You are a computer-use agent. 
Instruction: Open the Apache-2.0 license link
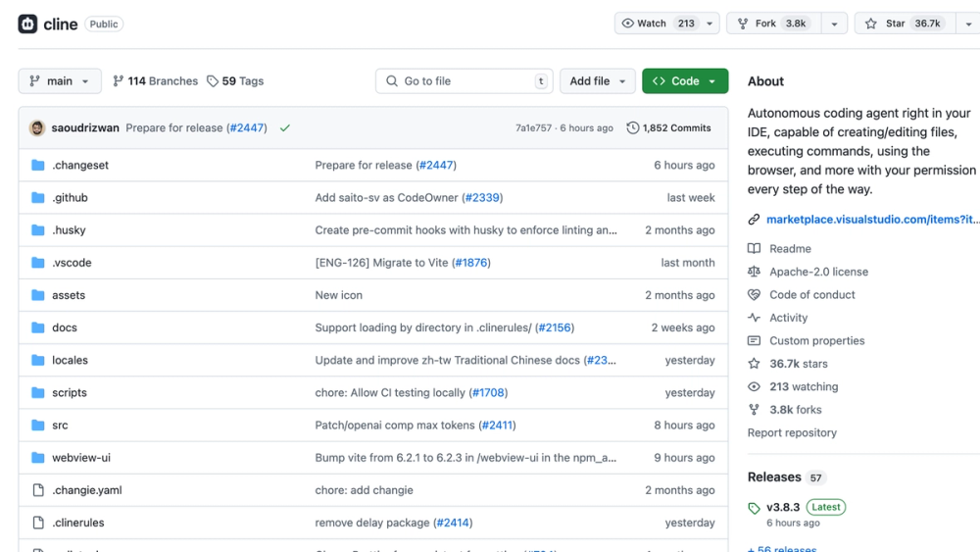818,272
